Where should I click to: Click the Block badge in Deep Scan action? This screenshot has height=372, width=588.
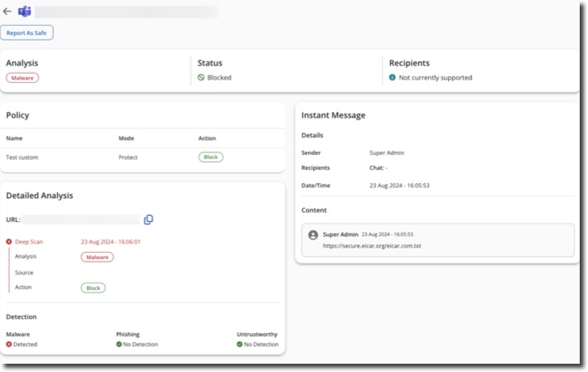(93, 288)
